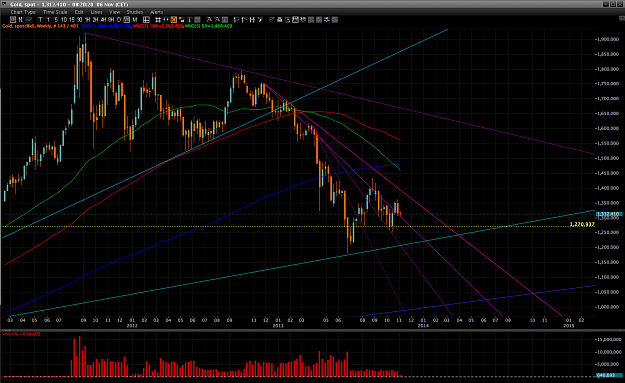Click the current price marker on axis
The image size is (625, 383).
pos(609,214)
